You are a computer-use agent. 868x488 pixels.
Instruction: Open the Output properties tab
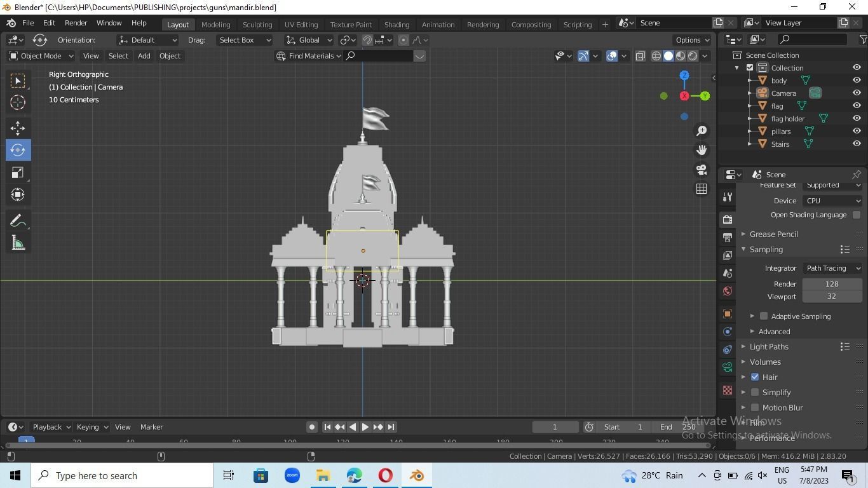pos(728,237)
